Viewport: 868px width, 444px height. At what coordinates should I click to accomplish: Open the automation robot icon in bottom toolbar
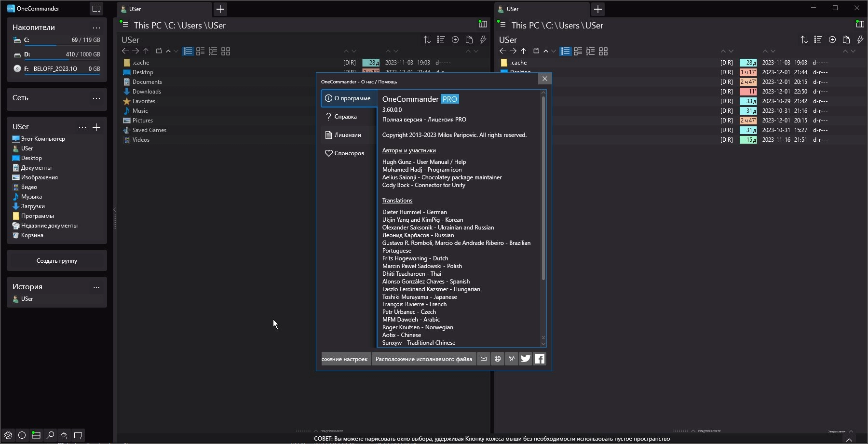click(x=64, y=435)
